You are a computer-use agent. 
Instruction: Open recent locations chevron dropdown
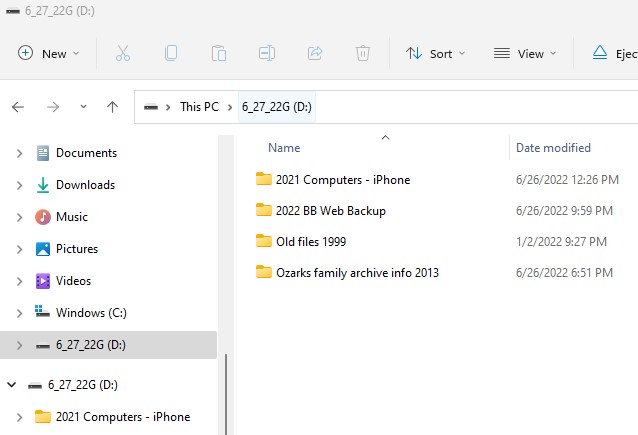(83, 107)
